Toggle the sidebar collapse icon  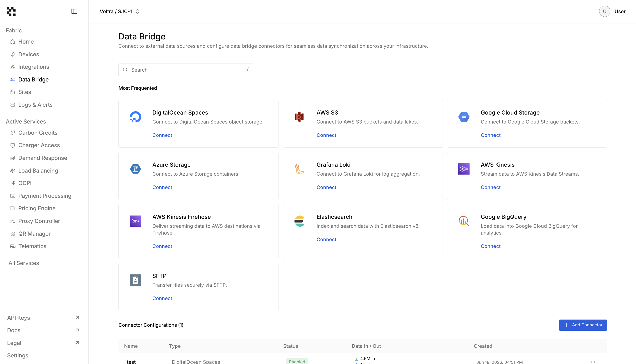pyautogui.click(x=74, y=12)
